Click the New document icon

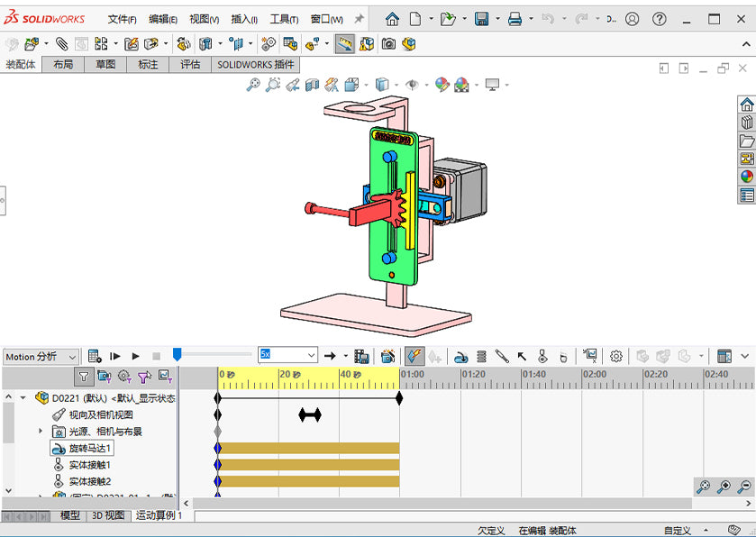click(415, 19)
